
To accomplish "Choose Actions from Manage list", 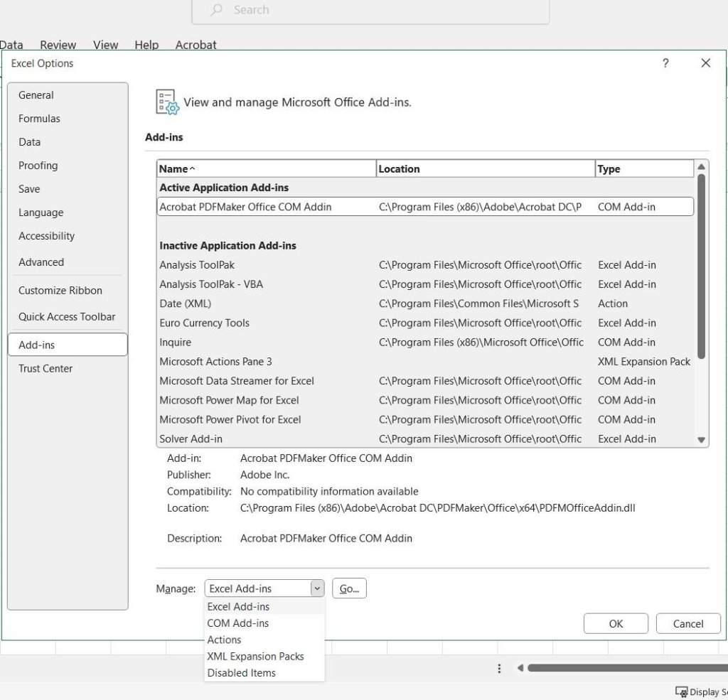I will tap(264, 640).
